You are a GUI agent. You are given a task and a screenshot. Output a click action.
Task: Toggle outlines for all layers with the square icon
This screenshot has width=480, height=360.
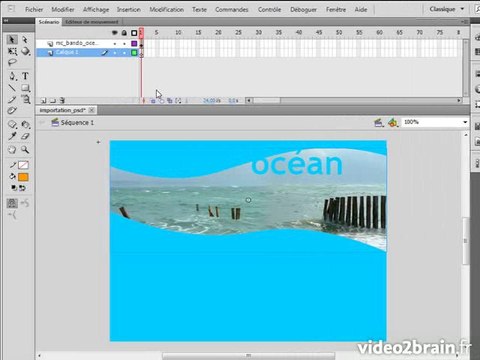tap(134, 33)
